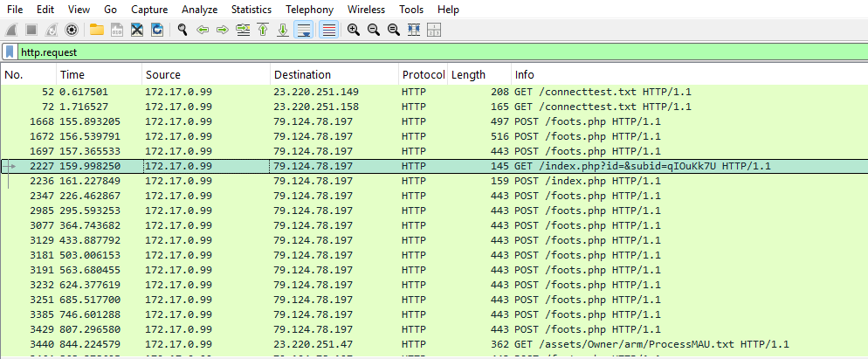Open the Edit menu
This screenshot has width=868, height=359.
click(45, 10)
